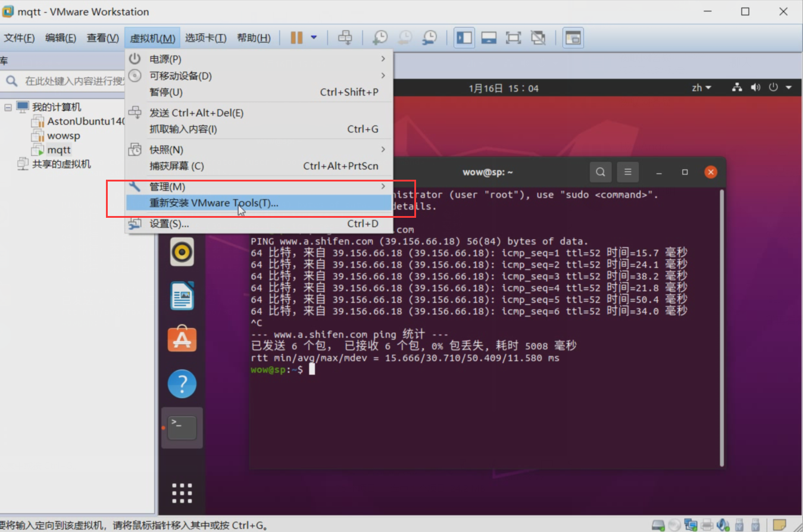The height and width of the screenshot is (532, 803).
Task: Select the wowsp virtual machine
Action: [64, 136]
